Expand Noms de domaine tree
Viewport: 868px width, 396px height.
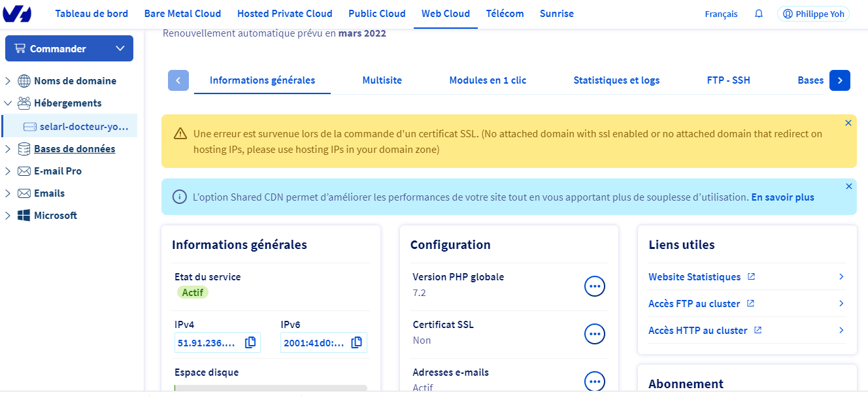8,81
